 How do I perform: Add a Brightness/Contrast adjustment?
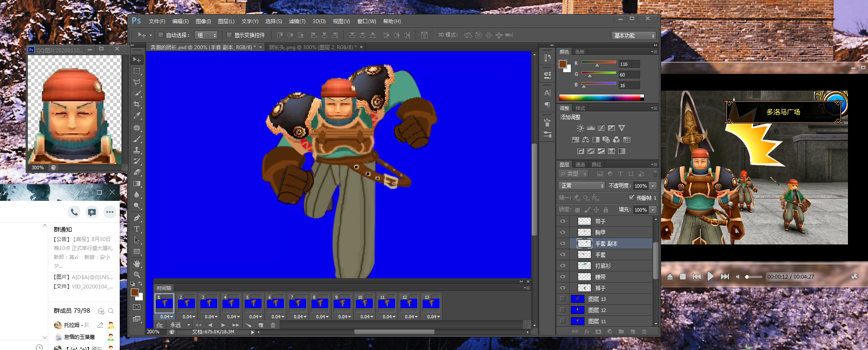click(580, 128)
